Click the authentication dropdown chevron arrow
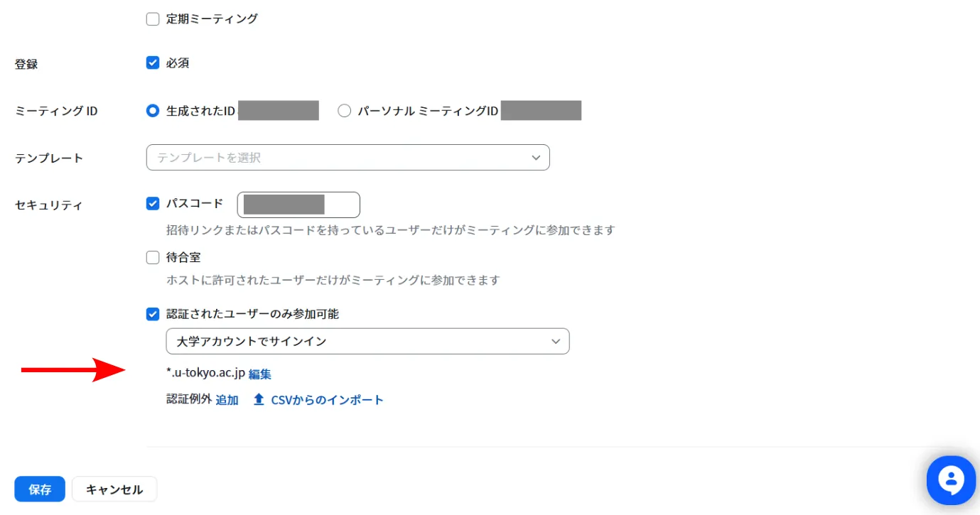This screenshot has width=980, height=515. point(556,341)
